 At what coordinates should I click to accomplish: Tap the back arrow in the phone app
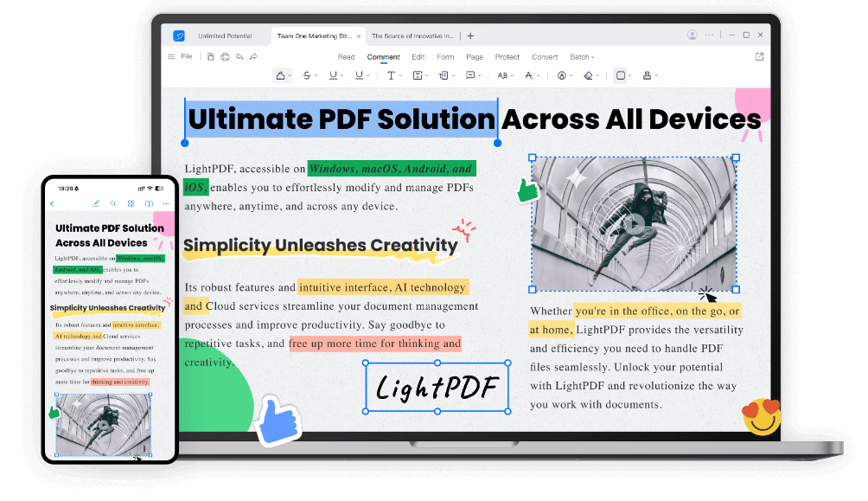pos(52,204)
